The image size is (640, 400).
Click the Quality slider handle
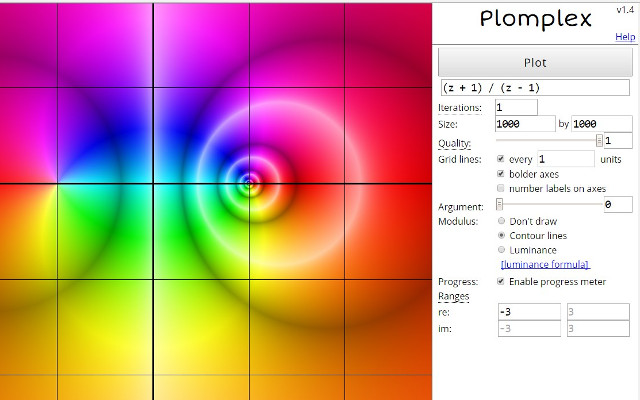[x=599, y=140]
